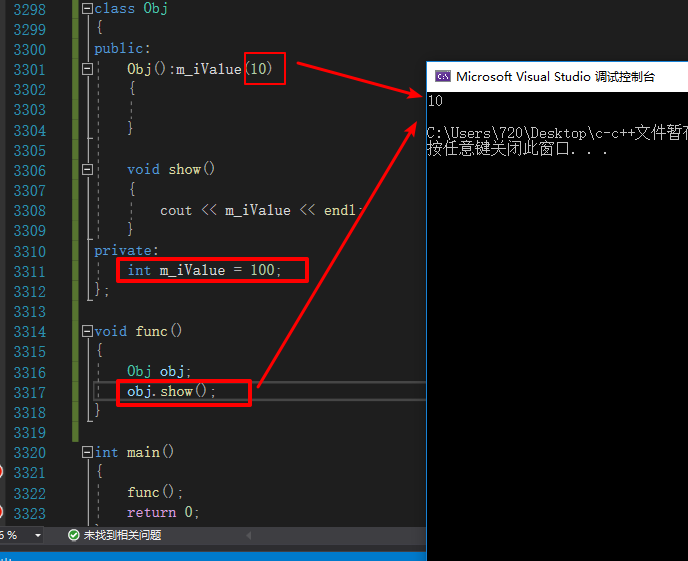This screenshot has height=561, width=688.
Task: Collapse the void func() block
Action: (87, 331)
